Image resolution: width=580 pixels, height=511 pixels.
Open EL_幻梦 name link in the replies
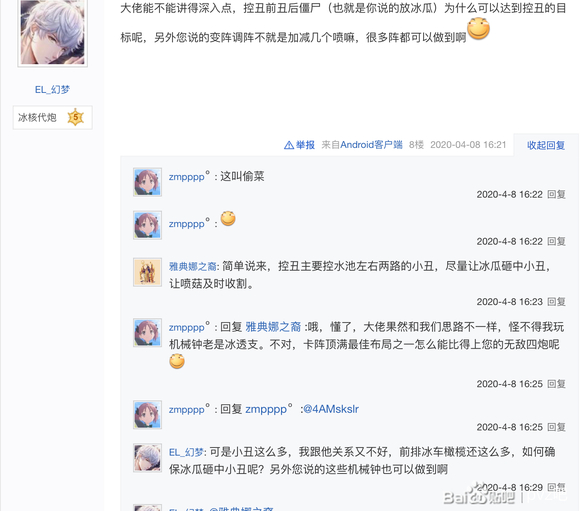[x=186, y=452]
